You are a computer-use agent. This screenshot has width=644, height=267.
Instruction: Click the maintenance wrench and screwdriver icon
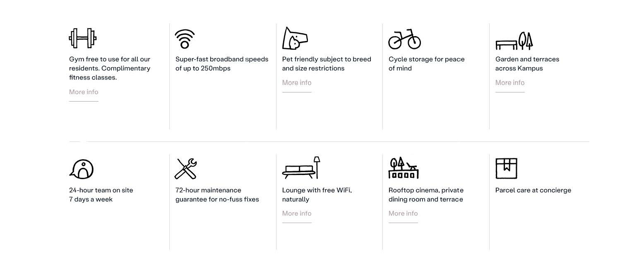click(x=186, y=169)
